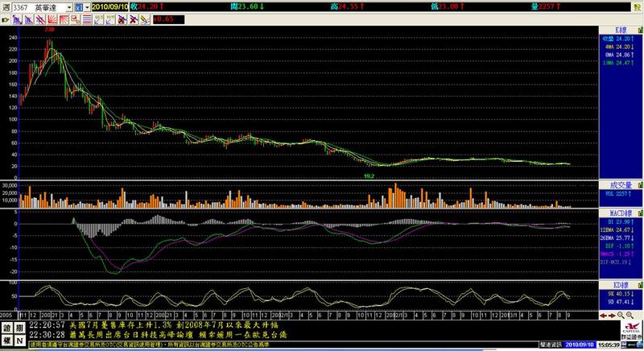Click the delete drawing tool with red X
This screenshot has width=644, height=351.
pyautogui.click(x=122, y=19)
